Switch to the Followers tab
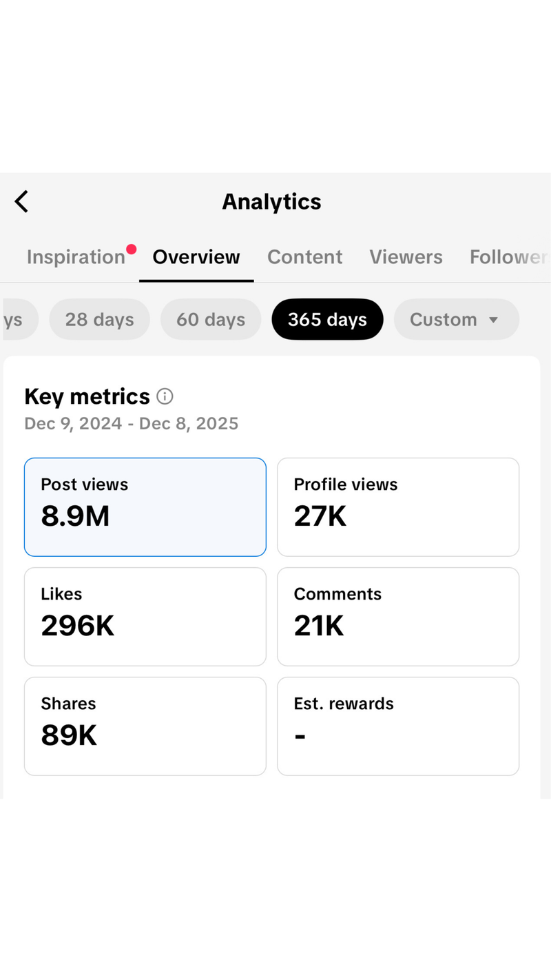The width and height of the screenshot is (551, 980). click(x=508, y=257)
